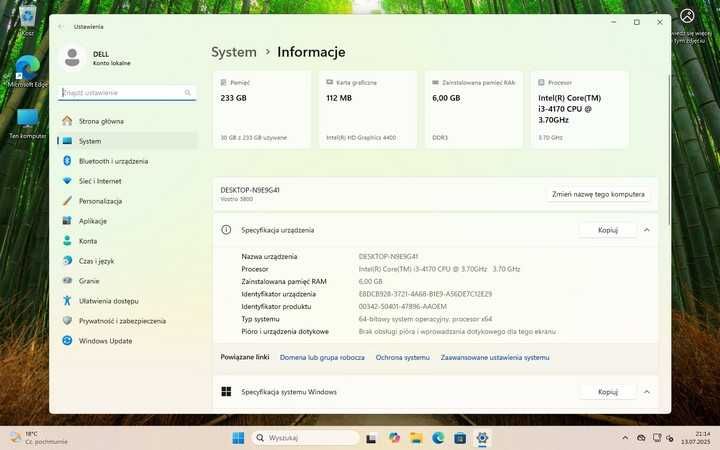Open Aplikacje settings
This screenshot has width=720, height=450.
click(x=127, y=221)
